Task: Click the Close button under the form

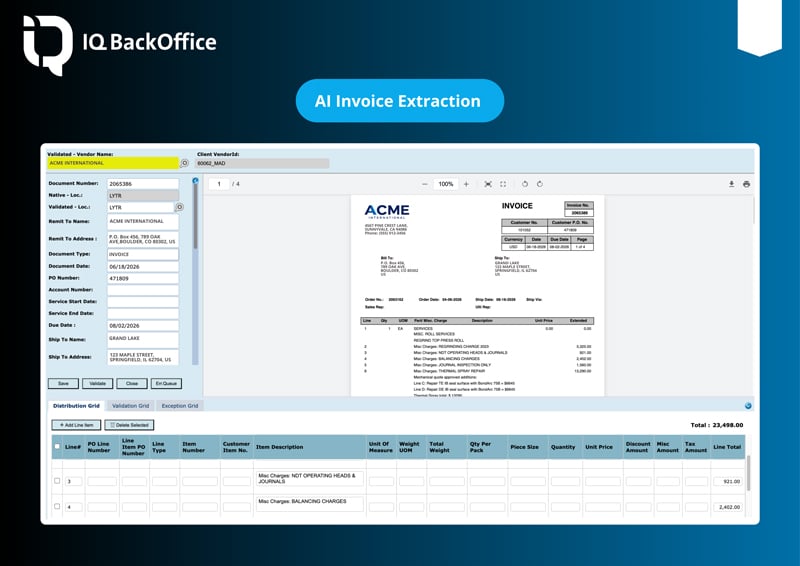Action: tap(132, 383)
